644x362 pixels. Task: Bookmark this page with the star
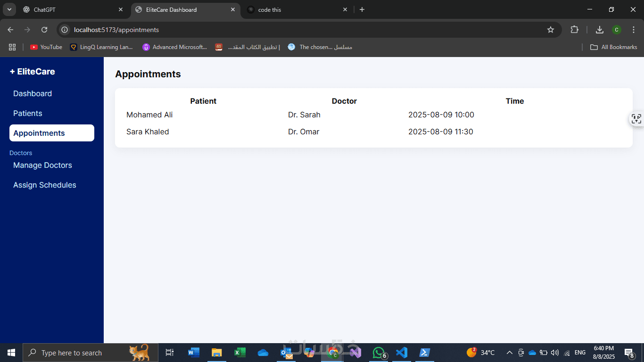click(551, 30)
